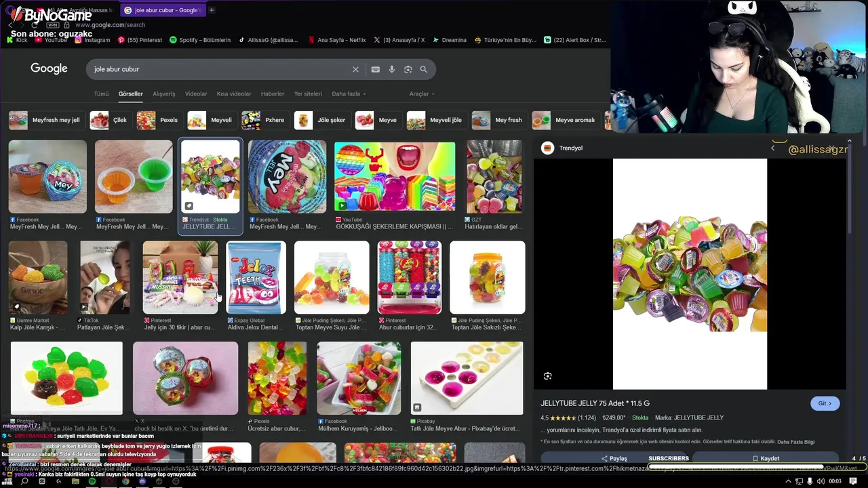Open the Instagram bookmark

92,40
